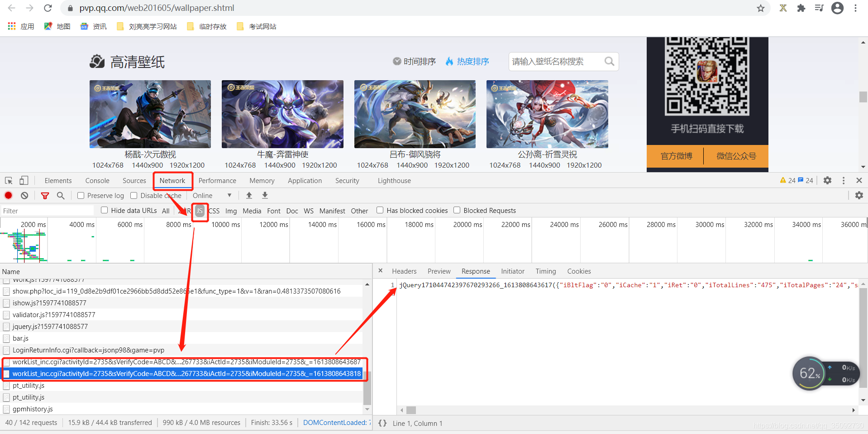Open the Chrome three-dot menu
Screen dimensions: 868x434
(855, 8)
